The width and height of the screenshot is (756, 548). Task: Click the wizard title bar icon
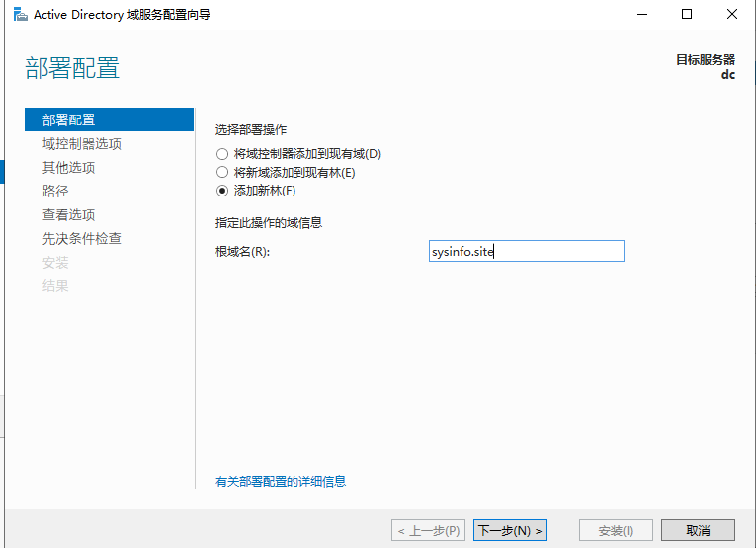(20, 15)
